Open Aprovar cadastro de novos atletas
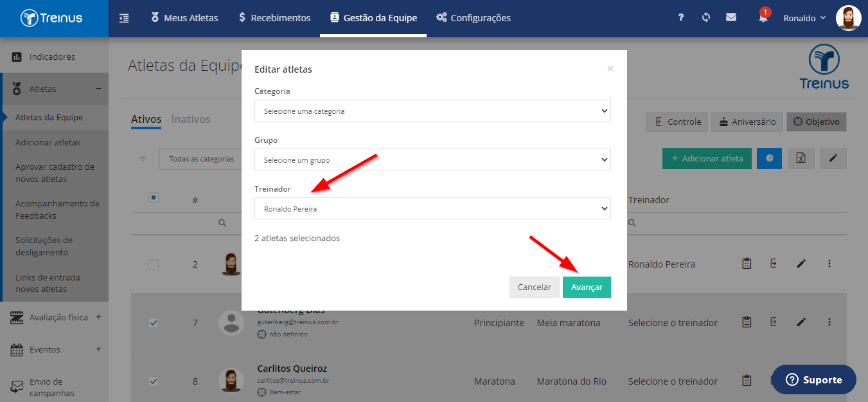The height and width of the screenshot is (402, 868). [x=55, y=173]
